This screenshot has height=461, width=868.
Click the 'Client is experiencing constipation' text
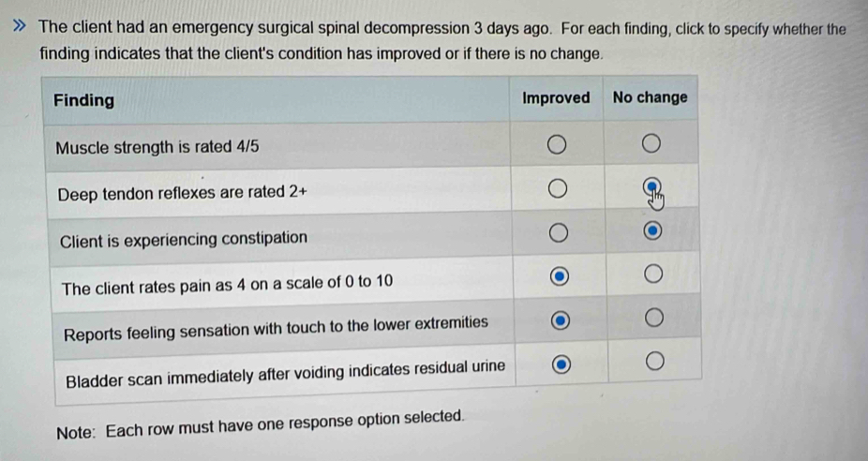(x=184, y=238)
